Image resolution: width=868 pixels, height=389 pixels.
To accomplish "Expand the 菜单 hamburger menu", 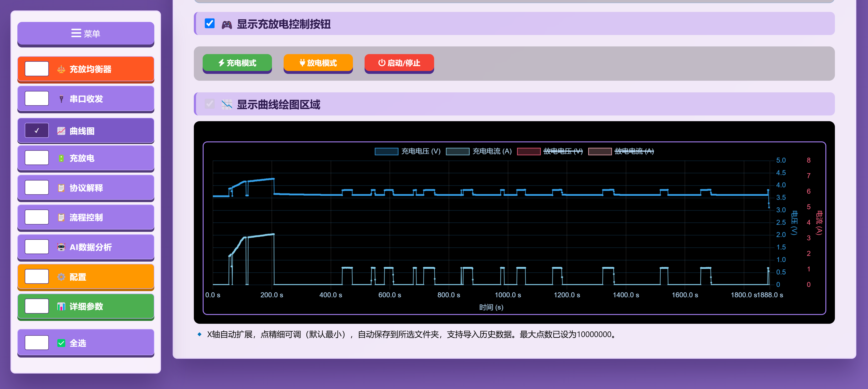I will (85, 34).
